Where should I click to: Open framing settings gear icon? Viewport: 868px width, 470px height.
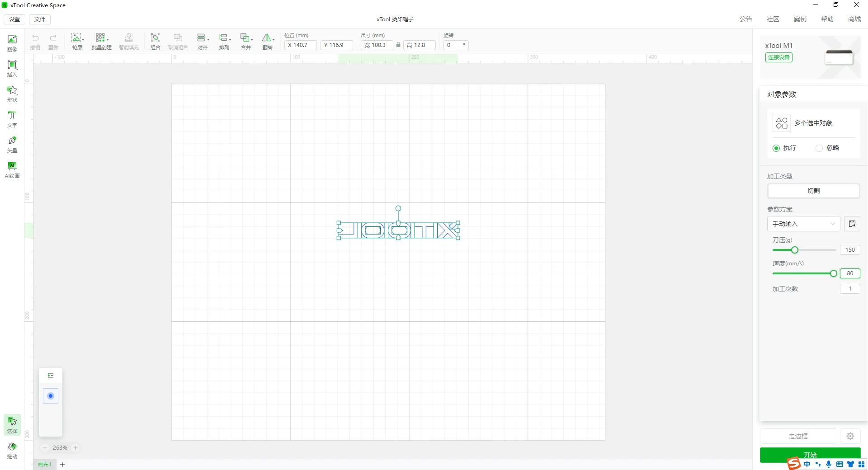coord(850,436)
